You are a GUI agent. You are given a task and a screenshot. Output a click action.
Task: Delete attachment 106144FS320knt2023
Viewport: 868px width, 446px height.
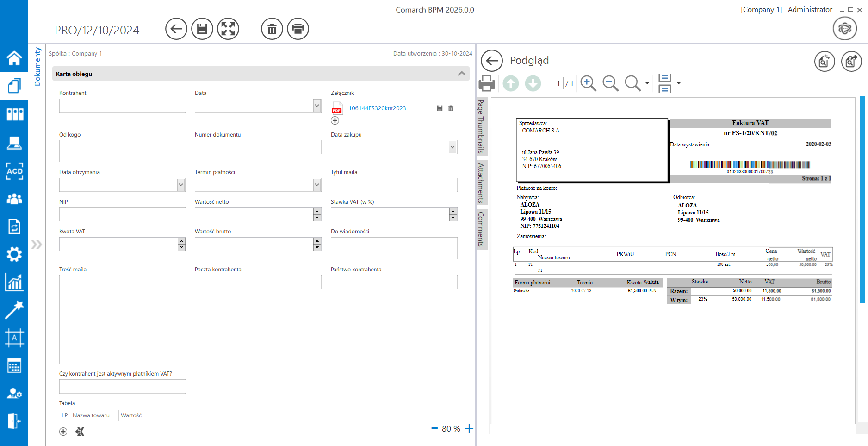coord(451,108)
